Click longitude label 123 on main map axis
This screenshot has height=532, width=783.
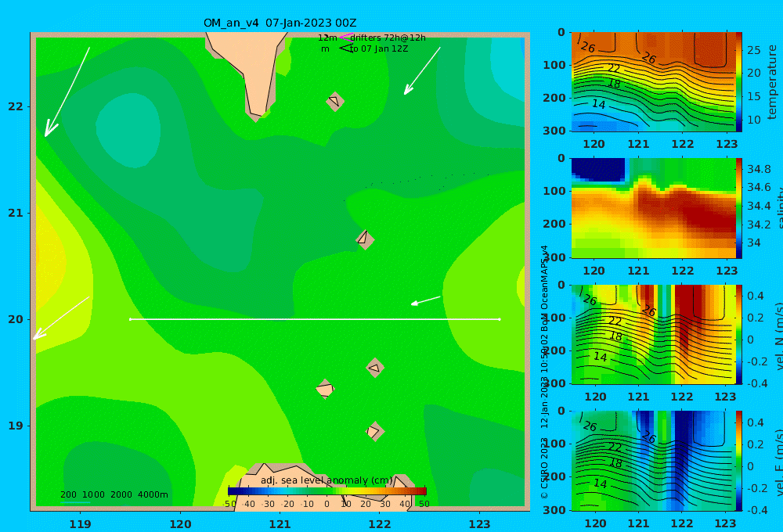point(479,524)
